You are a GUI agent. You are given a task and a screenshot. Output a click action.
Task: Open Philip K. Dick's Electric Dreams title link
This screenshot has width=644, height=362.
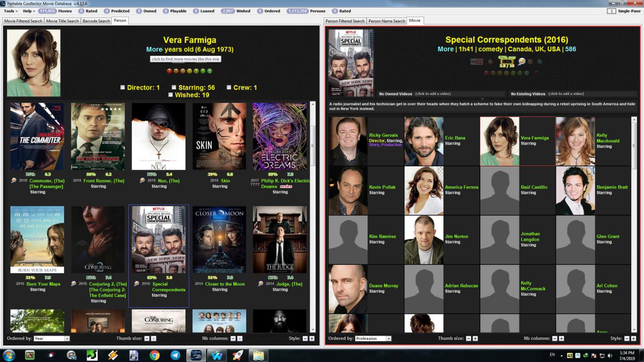[x=285, y=183]
